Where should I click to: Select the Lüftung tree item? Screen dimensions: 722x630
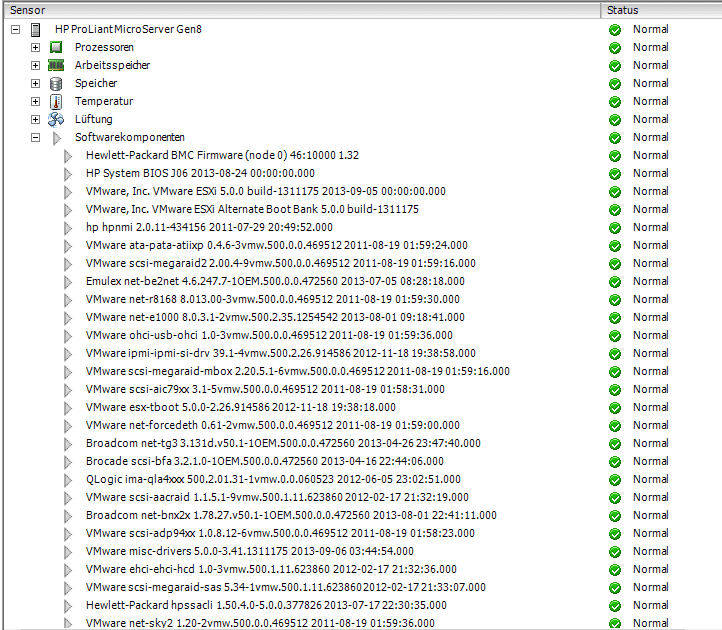click(x=93, y=119)
